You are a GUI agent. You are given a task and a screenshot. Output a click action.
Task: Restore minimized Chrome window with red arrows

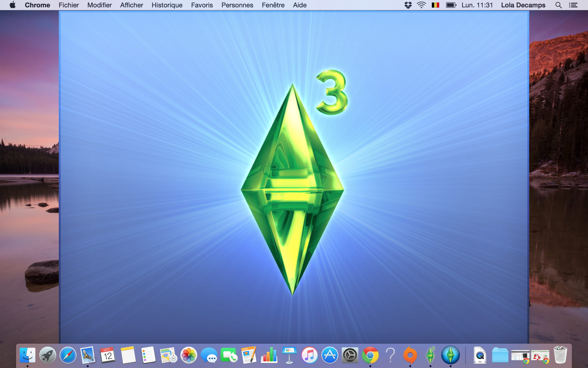coord(540,356)
